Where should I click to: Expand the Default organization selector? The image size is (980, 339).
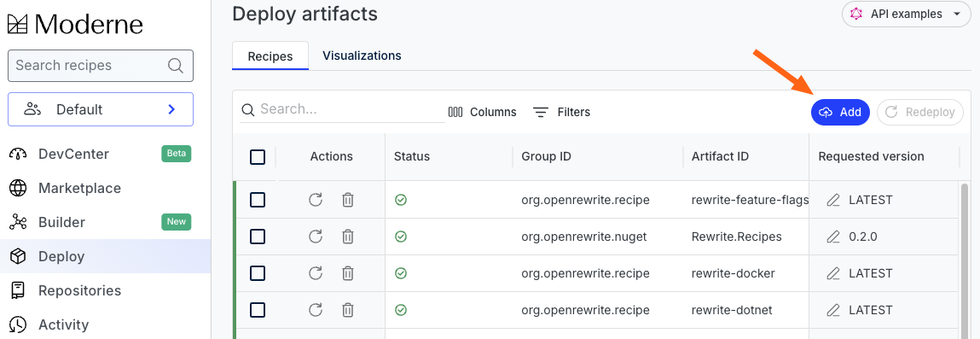click(x=101, y=109)
